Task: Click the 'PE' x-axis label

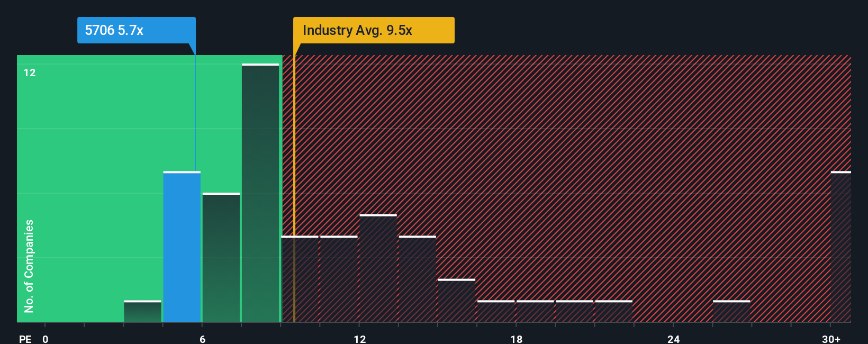Action: tap(25, 339)
